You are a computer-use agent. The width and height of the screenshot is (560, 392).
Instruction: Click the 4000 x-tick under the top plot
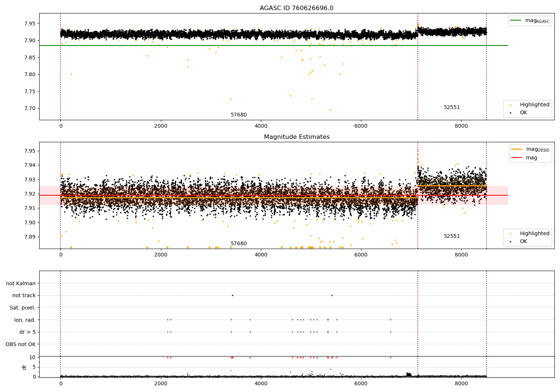pos(261,126)
